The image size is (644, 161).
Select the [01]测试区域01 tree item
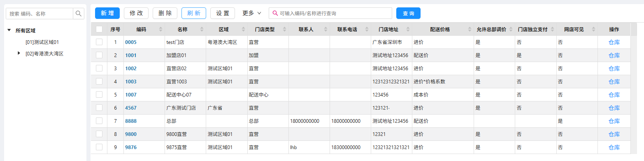(42, 42)
